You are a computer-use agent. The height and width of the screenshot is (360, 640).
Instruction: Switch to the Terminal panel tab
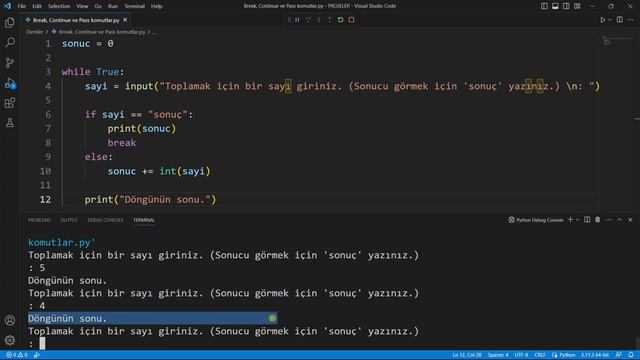144,220
